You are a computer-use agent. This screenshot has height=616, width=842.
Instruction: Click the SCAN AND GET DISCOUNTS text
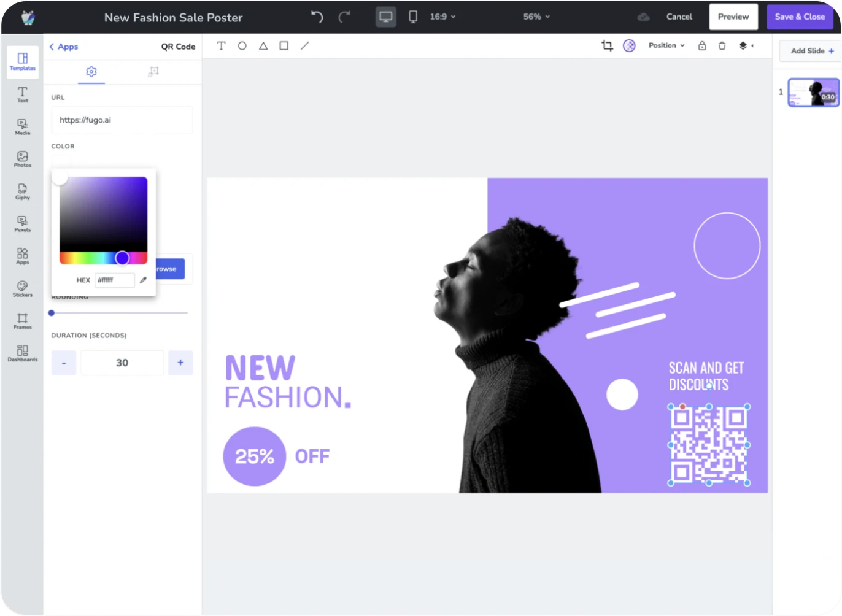coord(706,376)
